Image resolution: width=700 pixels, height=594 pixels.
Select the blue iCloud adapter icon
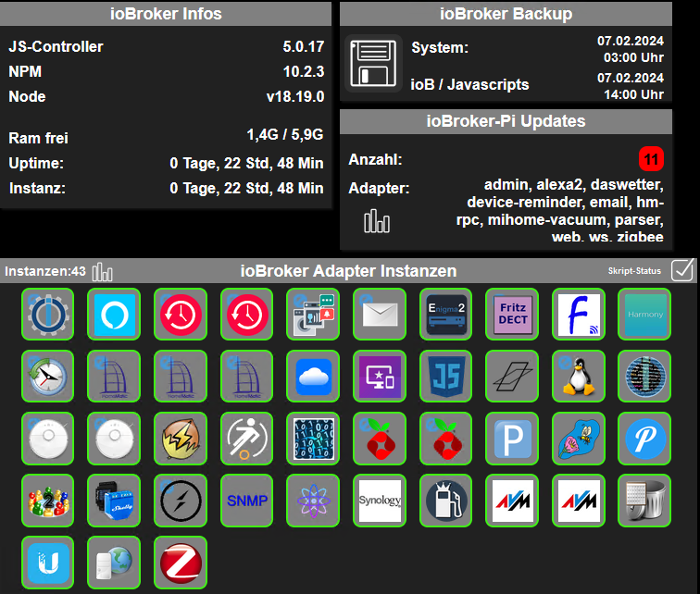coord(313,377)
